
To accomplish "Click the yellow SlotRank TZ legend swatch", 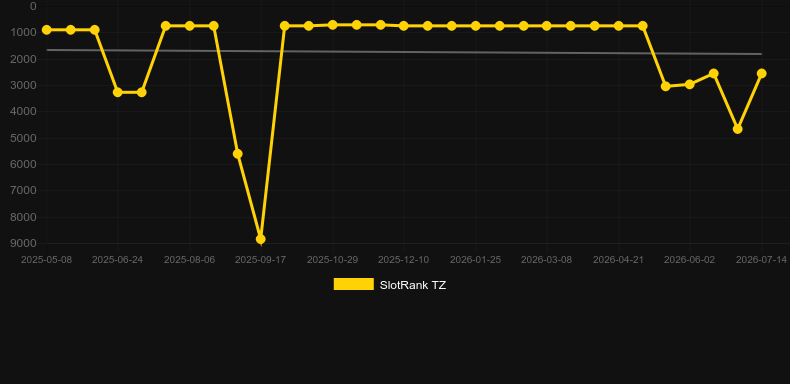I will 354,284.
